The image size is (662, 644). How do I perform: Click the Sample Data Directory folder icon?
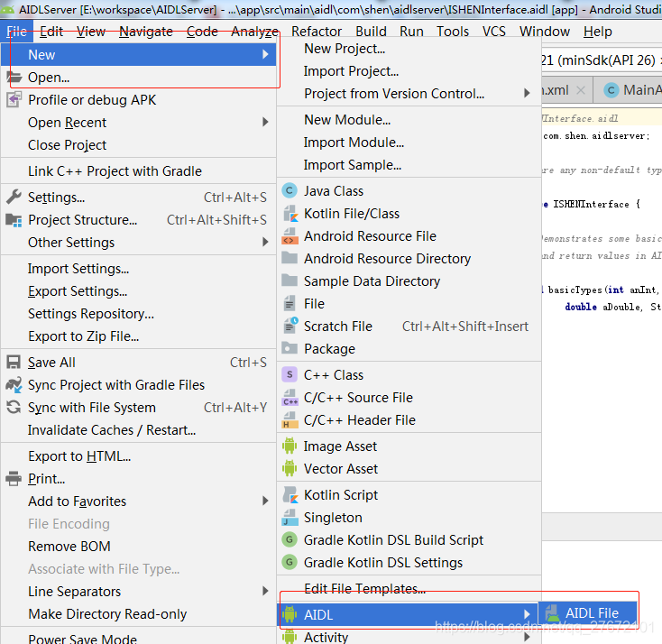[x=290, y=281]
